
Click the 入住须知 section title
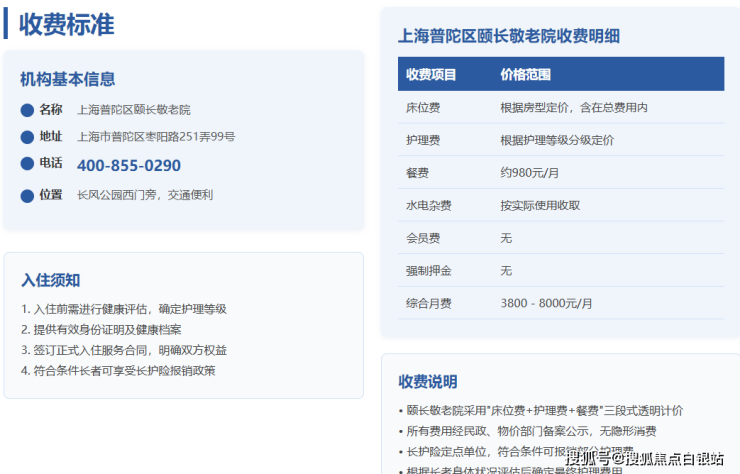tap(50, 280)
